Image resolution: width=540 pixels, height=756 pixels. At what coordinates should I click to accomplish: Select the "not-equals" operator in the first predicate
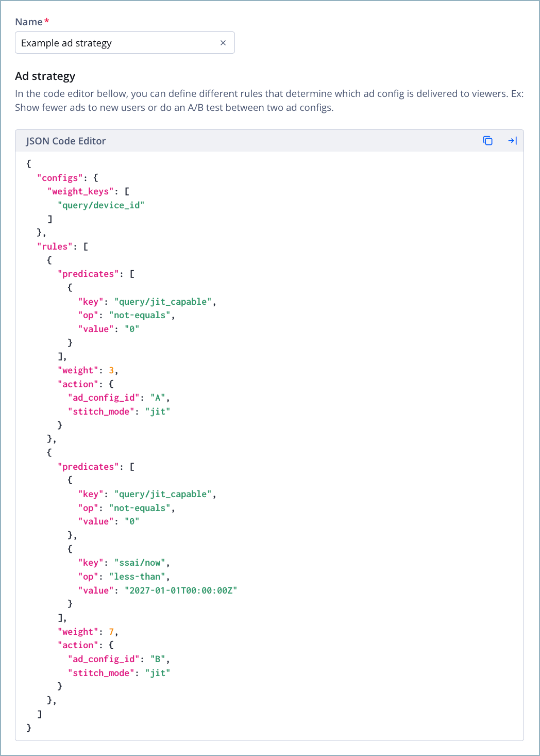coord(138,315)
